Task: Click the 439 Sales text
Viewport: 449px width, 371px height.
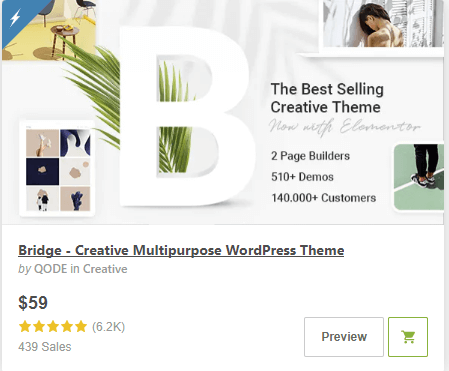Action: tap(45, 347)
